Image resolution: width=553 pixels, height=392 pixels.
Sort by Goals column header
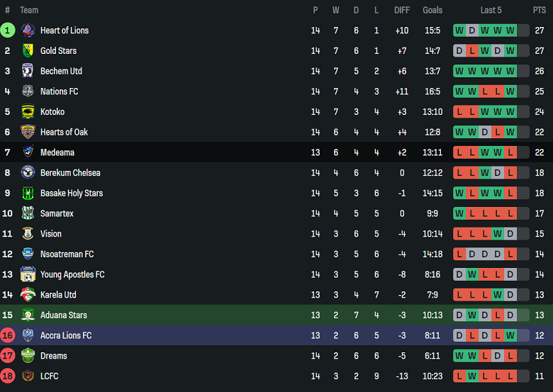tap(432, 10)
